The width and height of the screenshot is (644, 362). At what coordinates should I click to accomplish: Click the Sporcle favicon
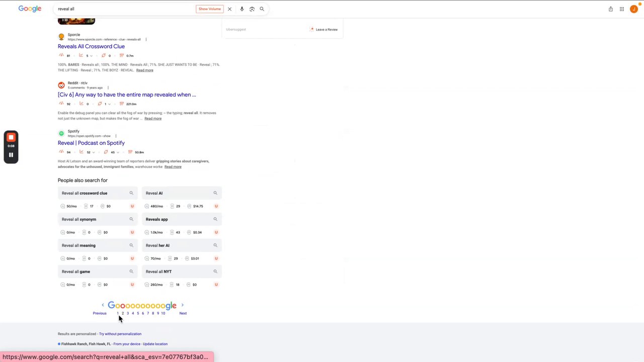(61, 37)
